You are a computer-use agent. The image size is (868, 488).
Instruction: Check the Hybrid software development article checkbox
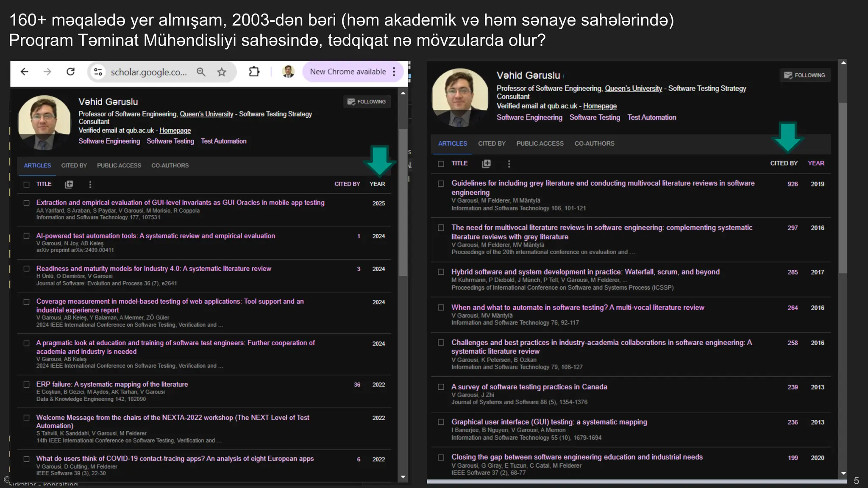(x=441, y=272)
